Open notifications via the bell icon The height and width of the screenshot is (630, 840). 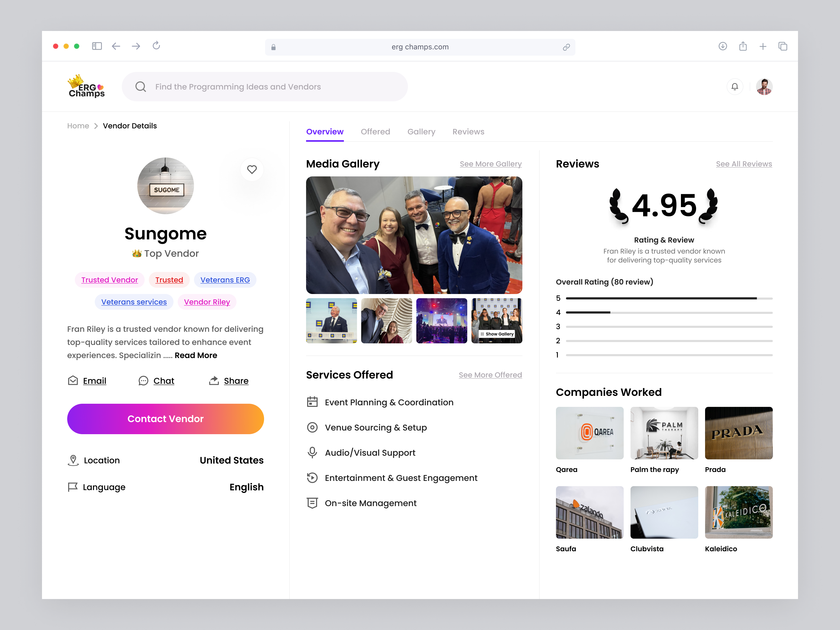735,87
